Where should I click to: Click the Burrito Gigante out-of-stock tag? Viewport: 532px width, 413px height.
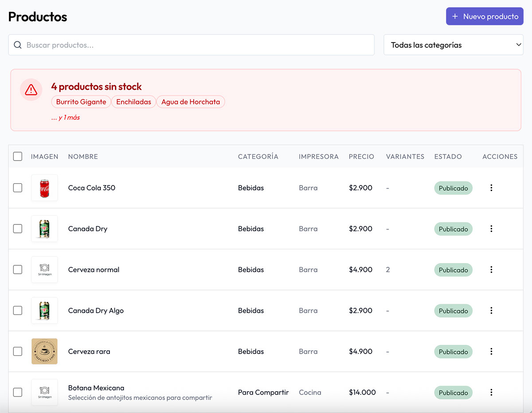click(81, 102)
